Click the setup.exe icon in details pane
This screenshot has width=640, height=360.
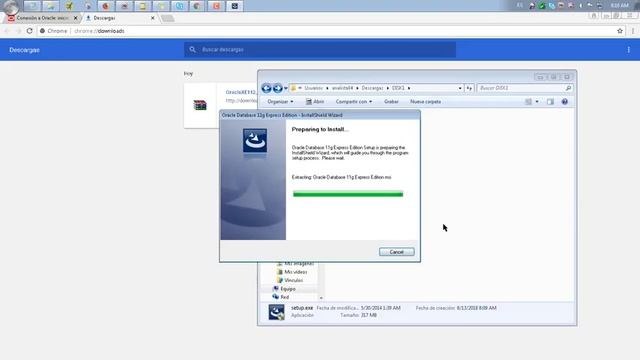click(276, 312)
